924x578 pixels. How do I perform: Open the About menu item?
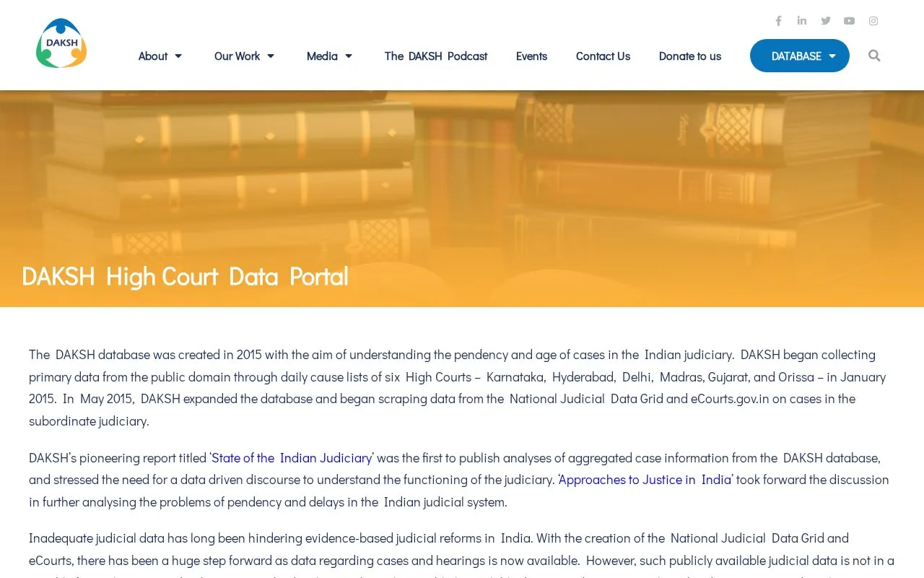[x=153, y=56]
